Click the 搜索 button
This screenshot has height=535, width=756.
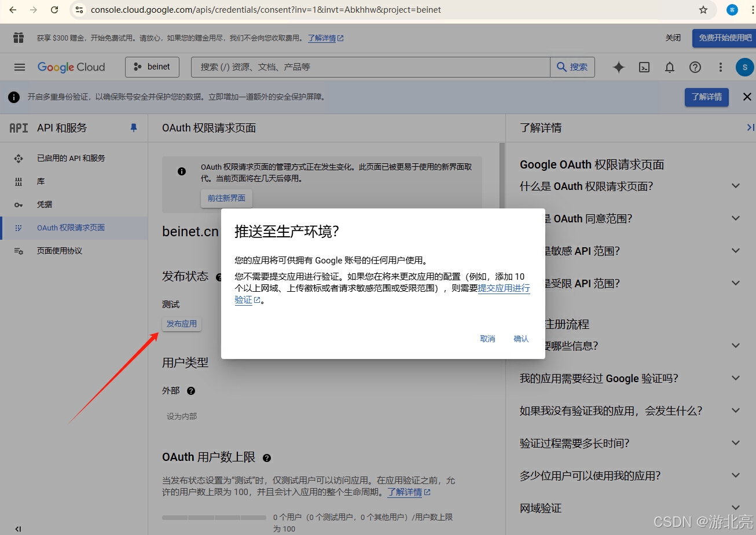[572, 67]
